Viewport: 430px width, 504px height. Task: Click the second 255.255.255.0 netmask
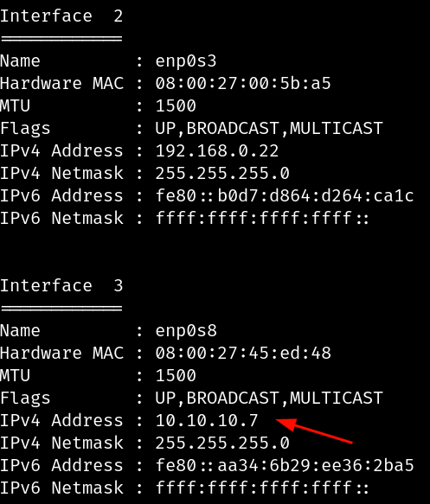pos(222,443)
